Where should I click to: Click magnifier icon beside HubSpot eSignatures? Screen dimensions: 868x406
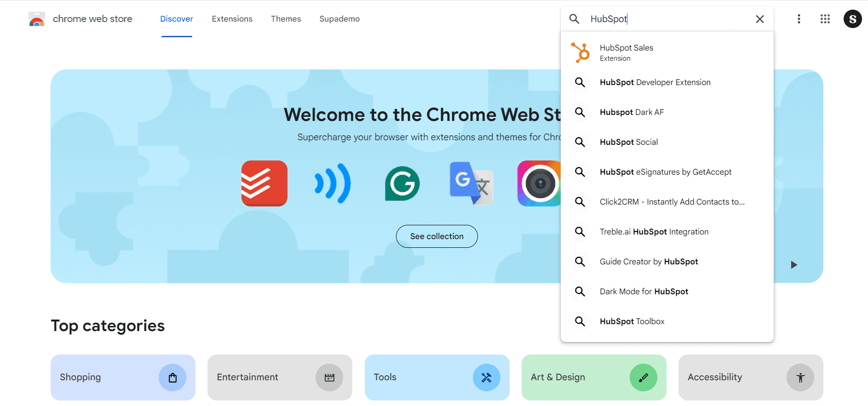click(580, 172)
